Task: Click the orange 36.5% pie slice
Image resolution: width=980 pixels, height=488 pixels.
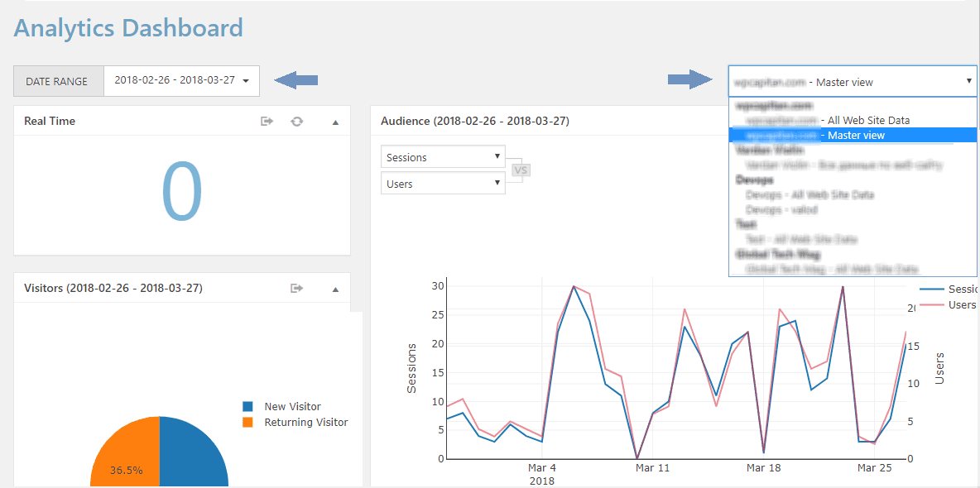Action: click(x=124, y=453)
